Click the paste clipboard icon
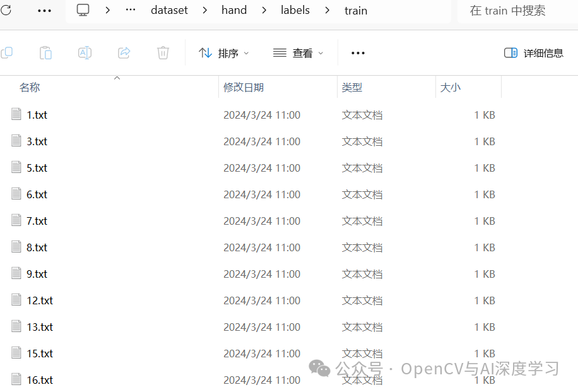578x392 pixels. 45,53
